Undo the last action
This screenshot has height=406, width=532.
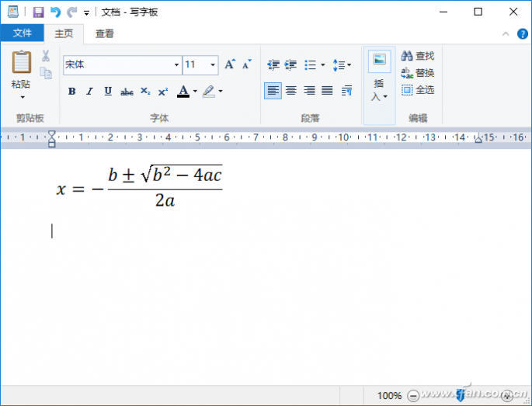(x=55, y=12)
